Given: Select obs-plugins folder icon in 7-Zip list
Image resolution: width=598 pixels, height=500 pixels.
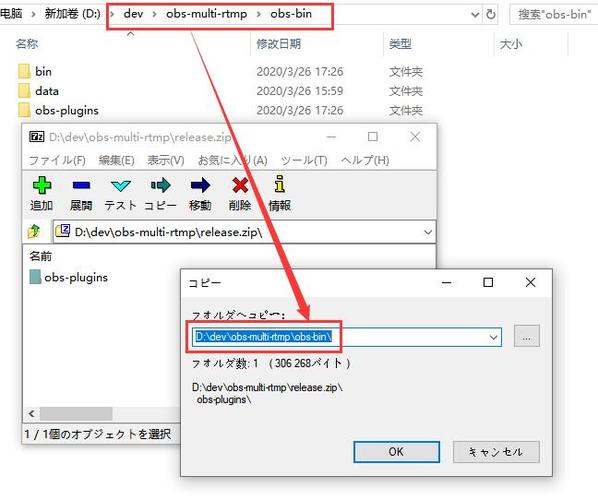Looking at the screenshot, I should click(35, 277).
